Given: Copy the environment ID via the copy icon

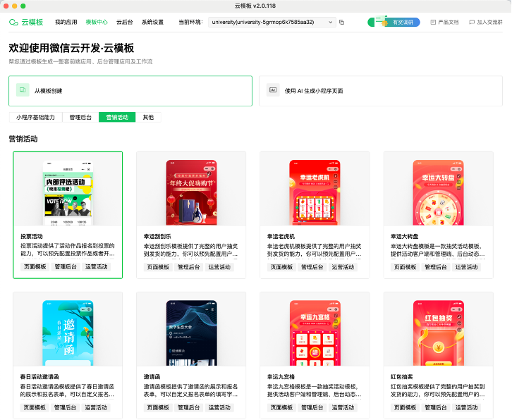Looking at the screenshot, I should point(341,22).
